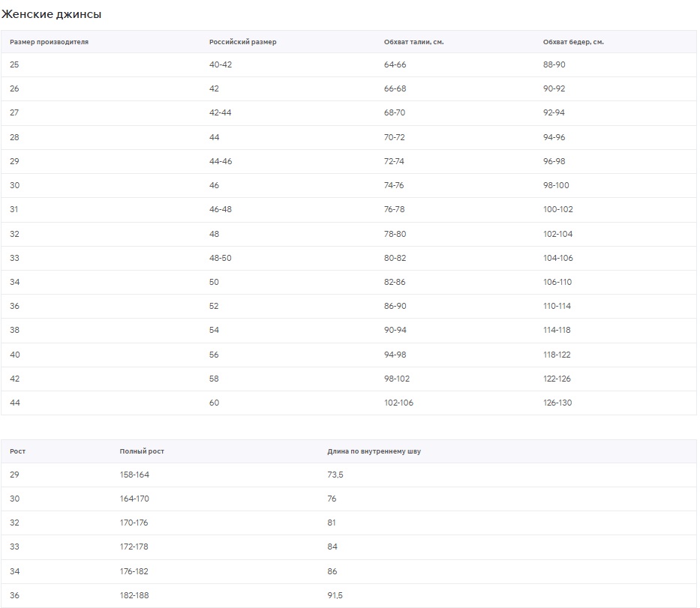Select the Russian size value "46-48"
Viewport: 700px width, 608px height.
click(x=221, y=210)
